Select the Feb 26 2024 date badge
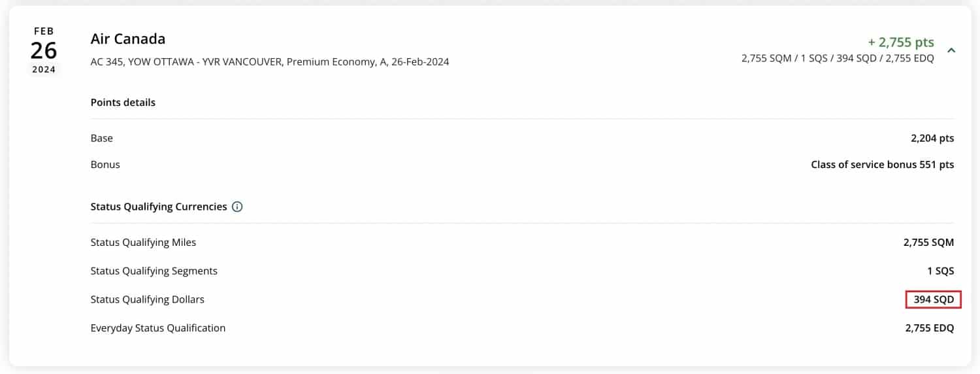This screenshot has width=980, height=374. pos(44,50)
